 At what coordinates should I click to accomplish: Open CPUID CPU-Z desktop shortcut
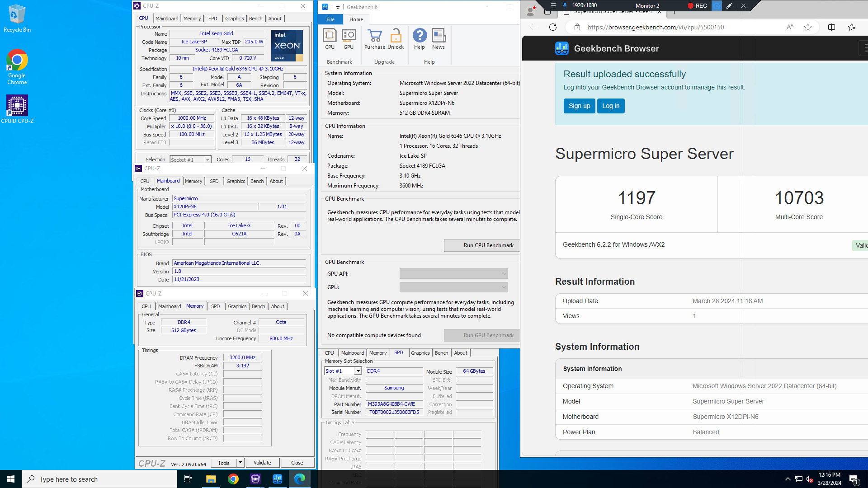[x=17, y=109]
